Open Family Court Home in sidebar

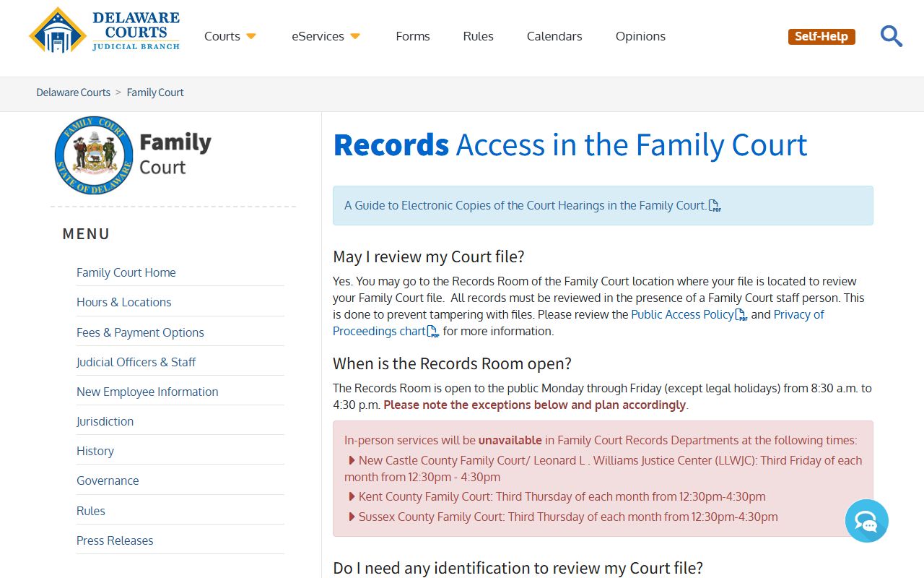tap(126, 272)
